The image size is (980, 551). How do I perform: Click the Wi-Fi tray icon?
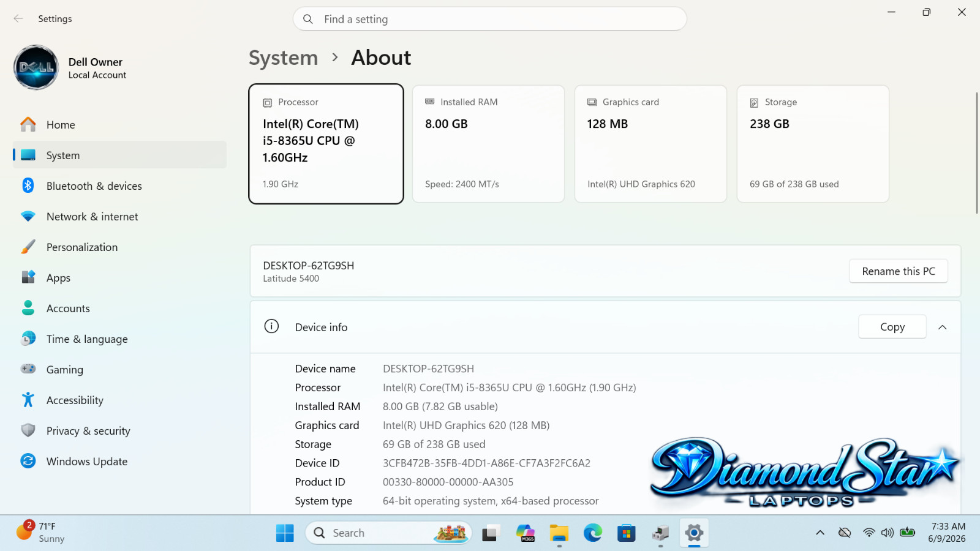[x=869, y=533]
